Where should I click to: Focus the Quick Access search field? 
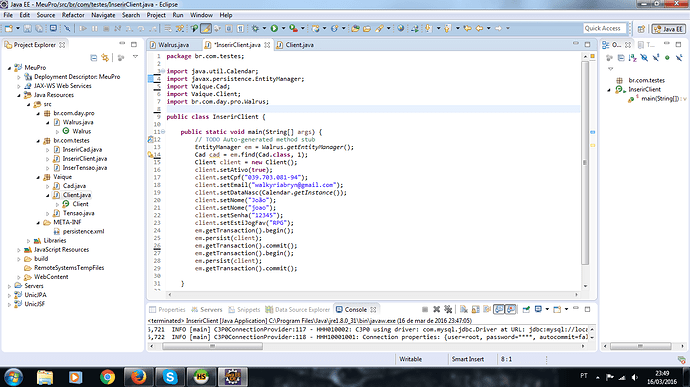pyautogui.click(x=605, y=28)
